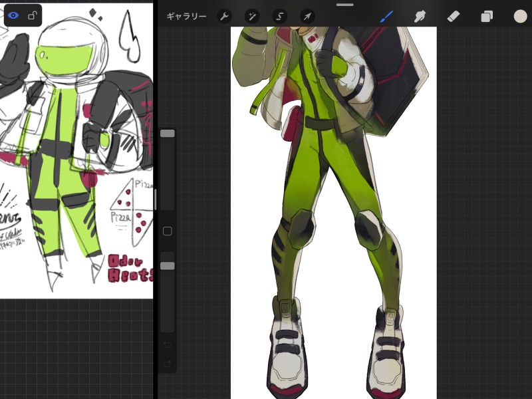Open the Layers panel
532x399 pixels.
pos(487,16)
